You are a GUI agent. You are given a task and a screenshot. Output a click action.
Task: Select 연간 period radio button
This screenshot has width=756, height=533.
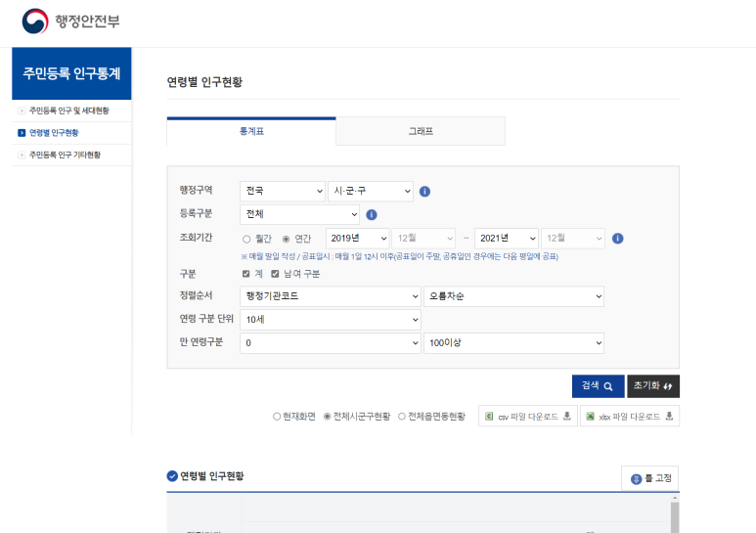[x=286, y=239]
